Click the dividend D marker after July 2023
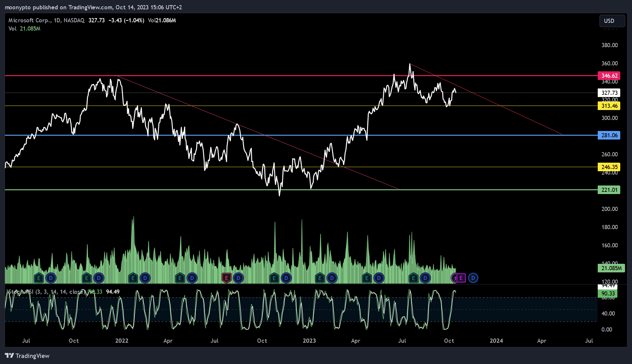This screenshot has height=364, width=632. (x=425, y=278)
